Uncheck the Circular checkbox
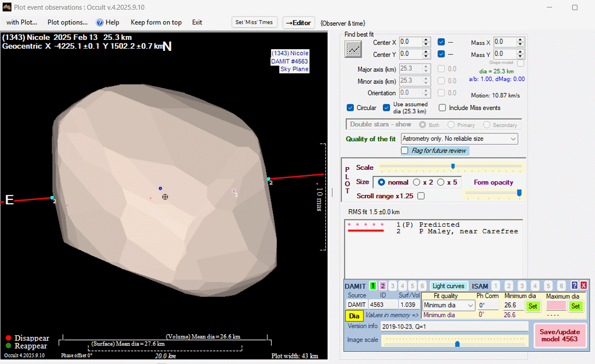This screenshot has height=364, width=595. point(350,108)
